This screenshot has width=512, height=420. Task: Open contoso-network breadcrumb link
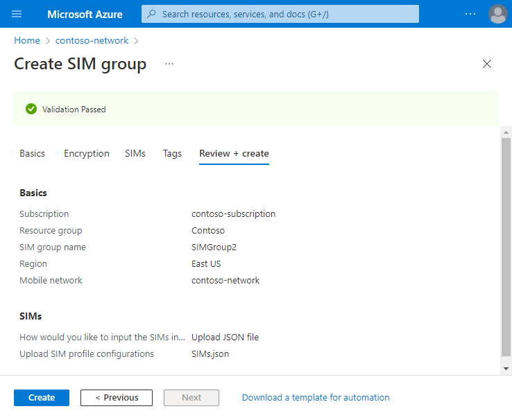point(94,41)
